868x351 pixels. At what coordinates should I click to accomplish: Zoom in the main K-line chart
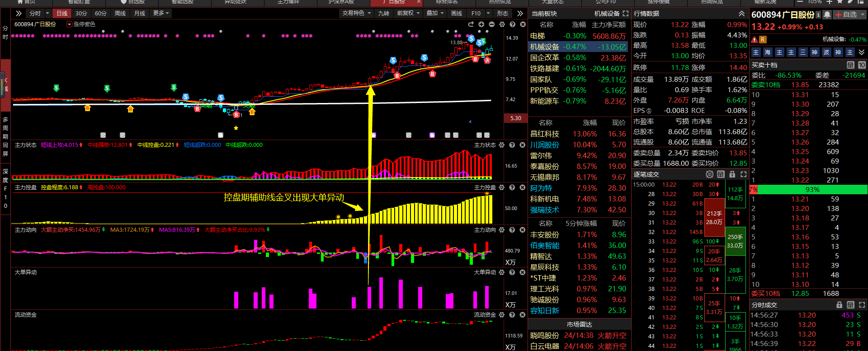click(x=481, y=24)
